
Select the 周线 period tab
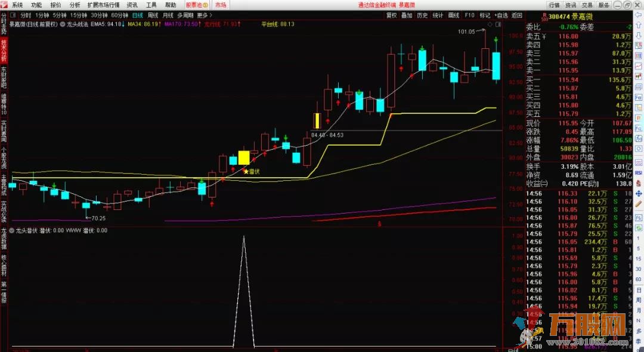[153, 15]
